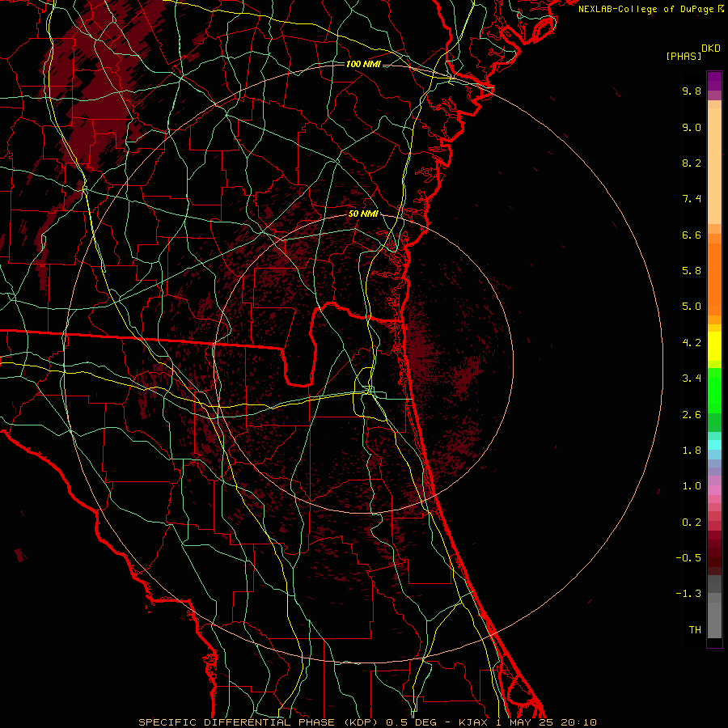Click the 5.8 value on the color scale

coord(692,271)
